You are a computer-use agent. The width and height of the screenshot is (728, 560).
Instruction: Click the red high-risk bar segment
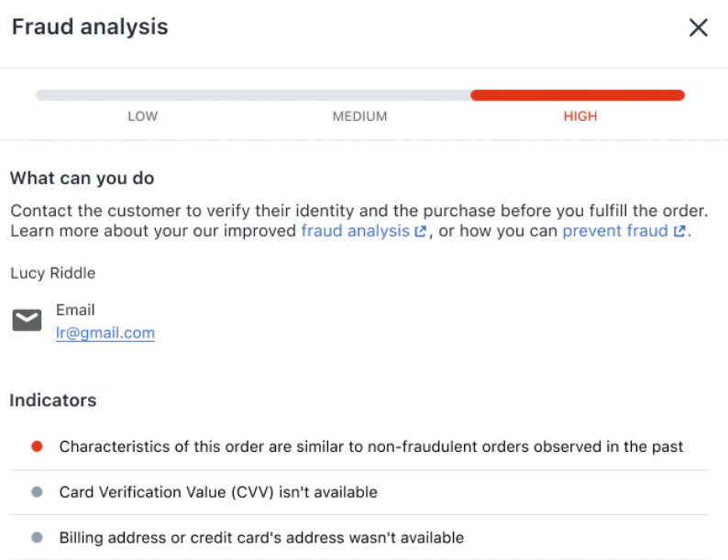[578, 95]
